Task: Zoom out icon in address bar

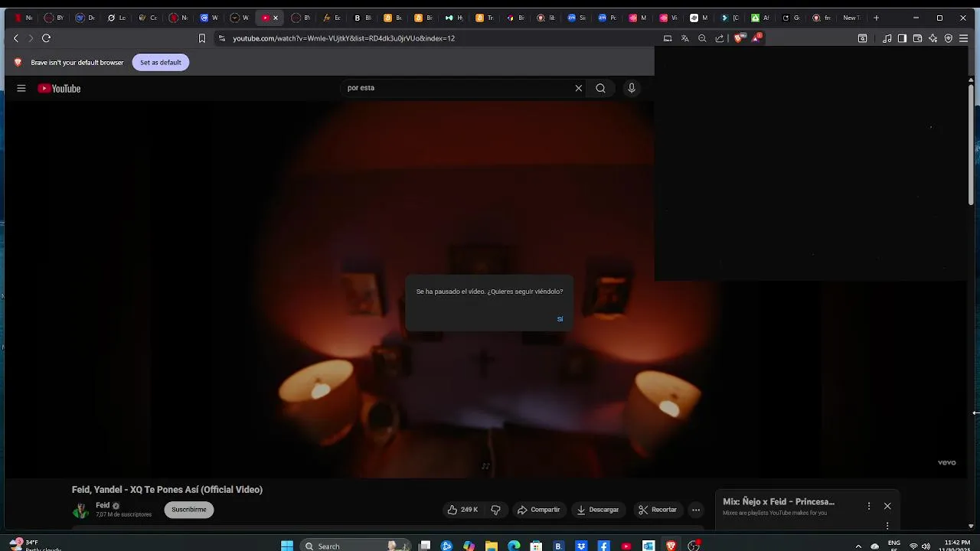Action: 702,38
